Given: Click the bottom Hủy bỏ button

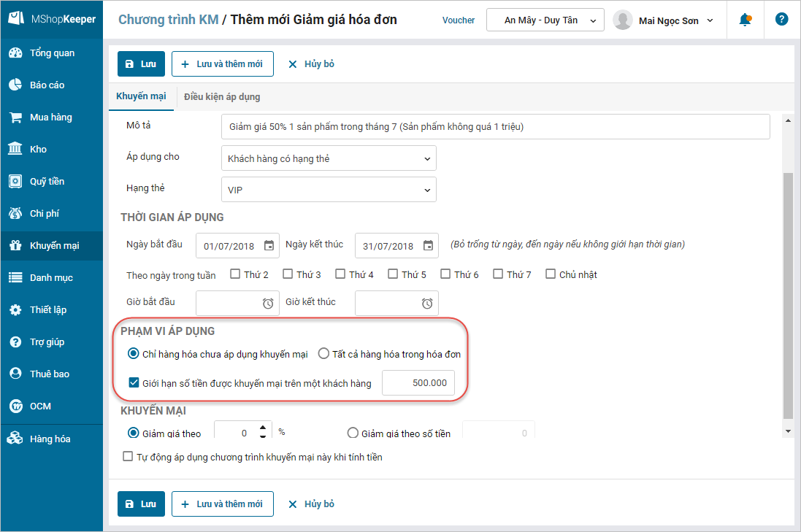Looking at the screenshot, I should 311,504.
